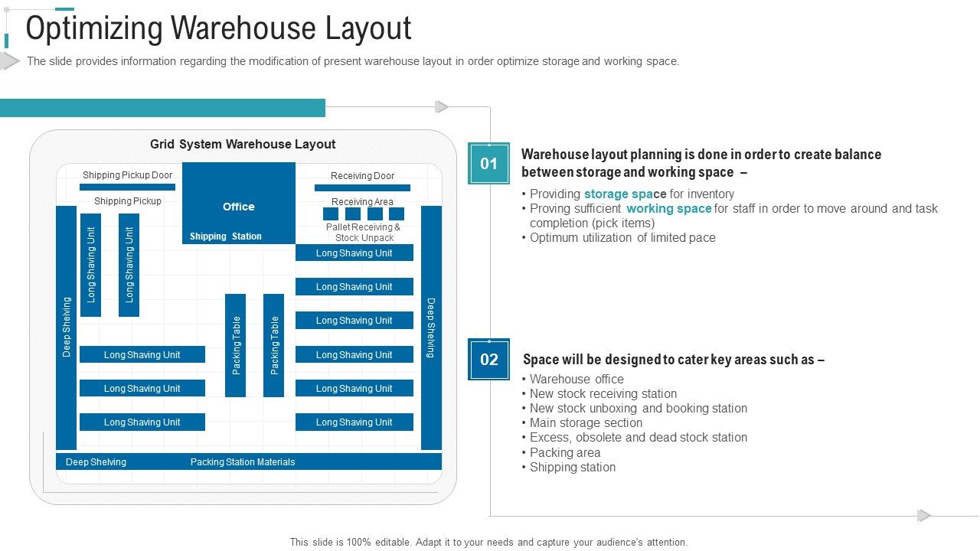Click the vertical Deep Shelving bar beside Shipping Pickup
This screenshot has width=980, height=551.
click(x=67, y=328)
